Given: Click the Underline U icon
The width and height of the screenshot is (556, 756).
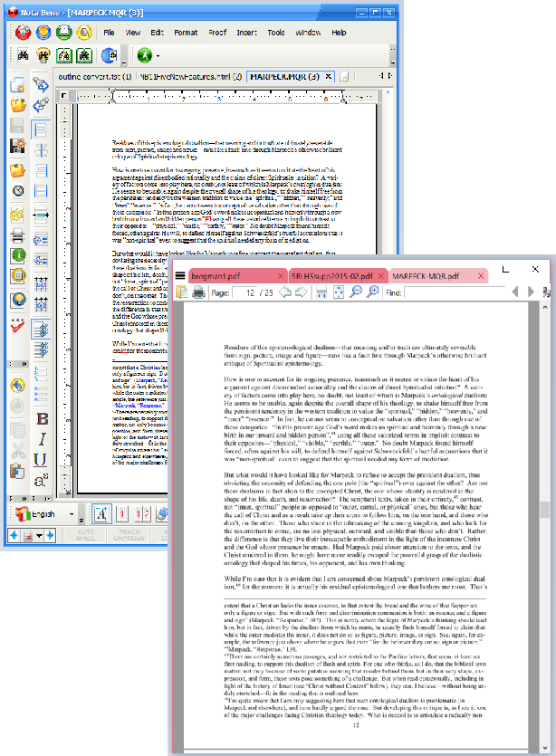Looking at the screenshot, I should [x=41, y=460].
